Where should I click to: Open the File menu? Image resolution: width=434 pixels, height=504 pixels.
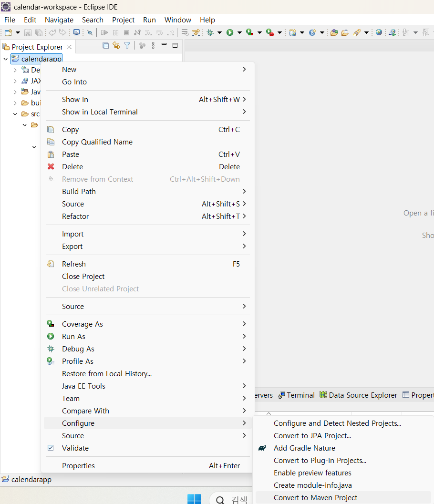click(10, 20)
